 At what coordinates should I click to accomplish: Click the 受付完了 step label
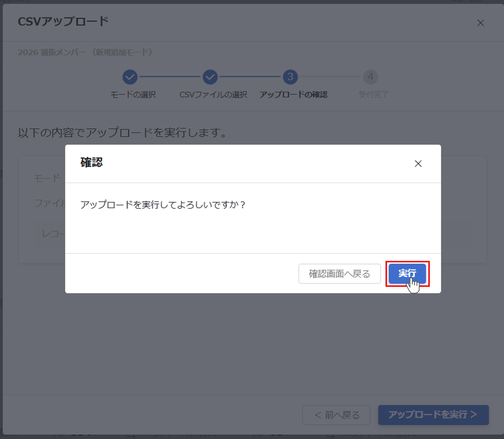[373, 95]
